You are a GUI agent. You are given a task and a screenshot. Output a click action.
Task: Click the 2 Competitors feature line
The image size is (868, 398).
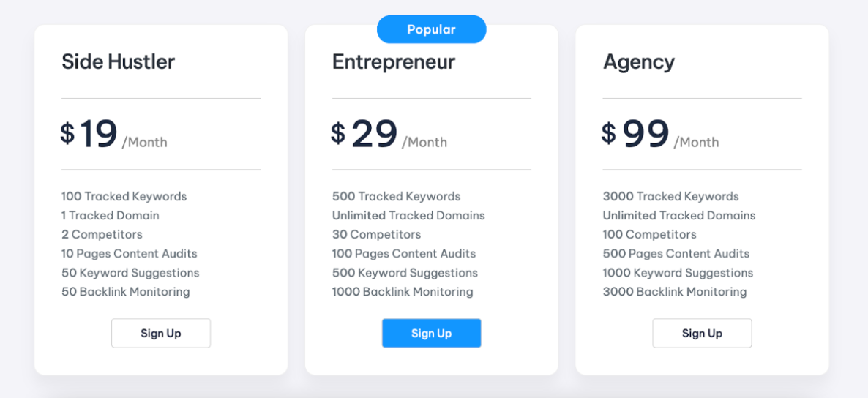pos(102,234)
